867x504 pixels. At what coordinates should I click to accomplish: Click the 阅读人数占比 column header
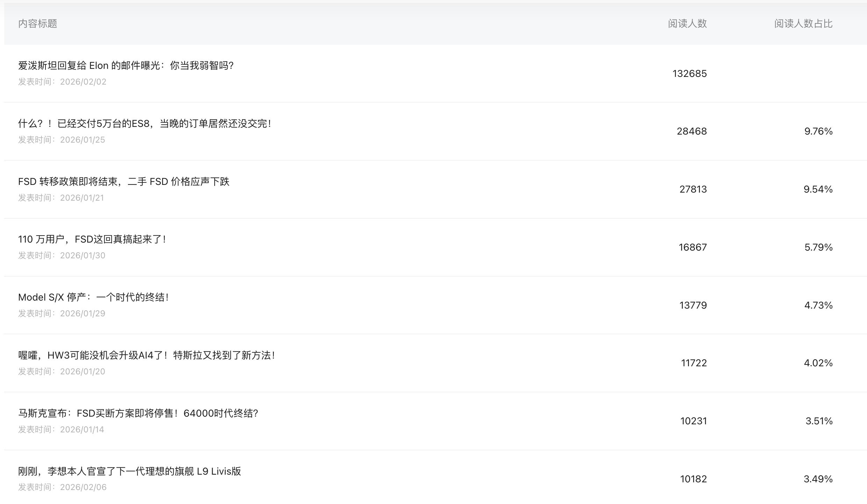tap(803, 24)
